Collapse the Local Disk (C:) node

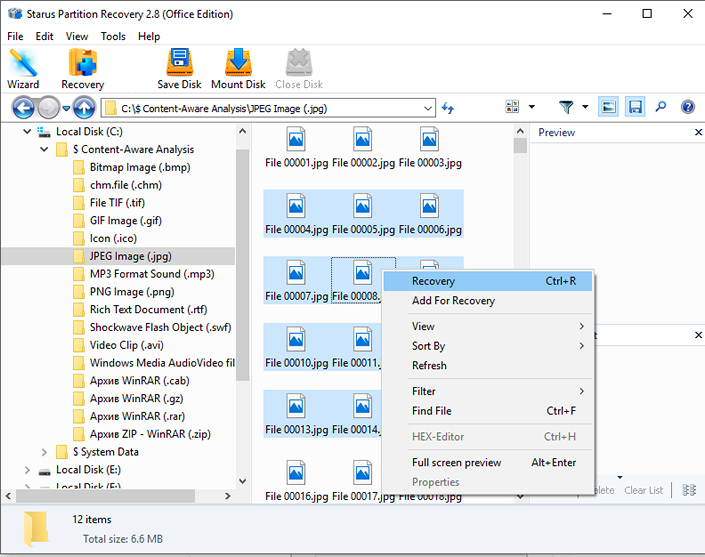[27, 132]
